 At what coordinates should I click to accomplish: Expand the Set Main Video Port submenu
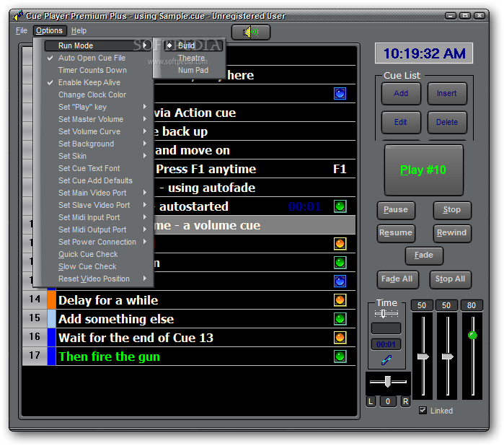(x=97, y=193)
